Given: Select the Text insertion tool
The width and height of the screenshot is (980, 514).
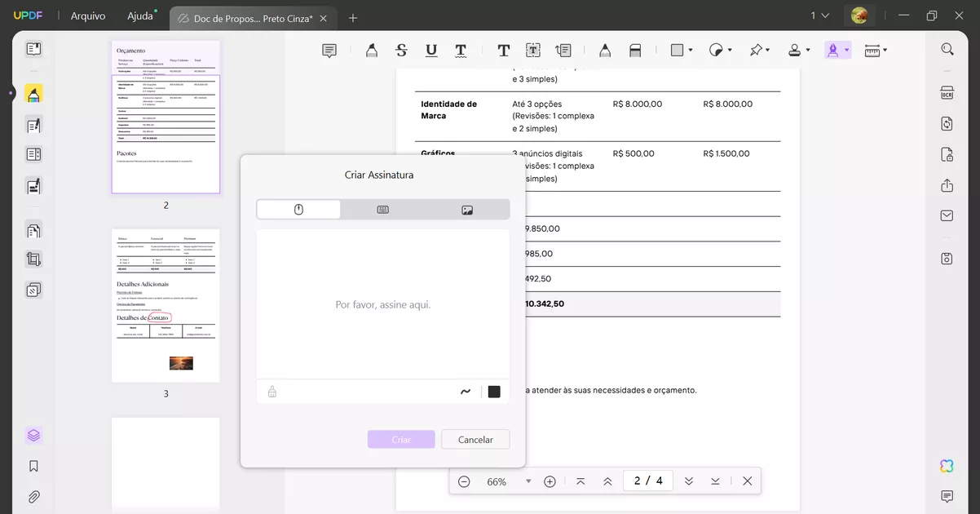Looking at the screenshot, I should (x=503, y=49).
